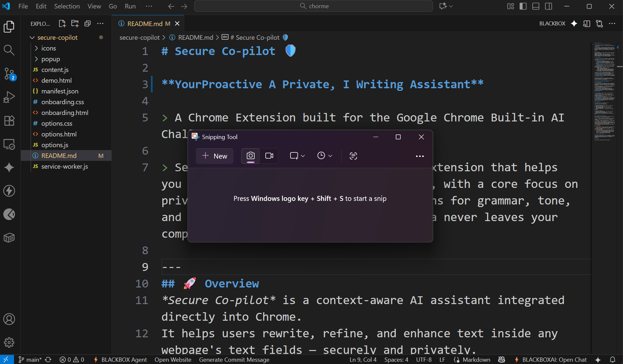Open the Search view in activity bar

tap(9, 50)
